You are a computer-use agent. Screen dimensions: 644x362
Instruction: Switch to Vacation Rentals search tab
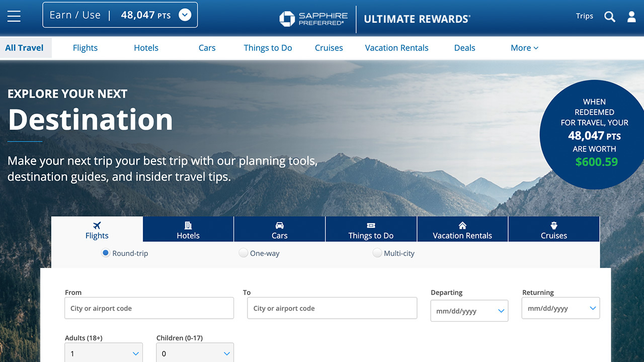point(462,230)
